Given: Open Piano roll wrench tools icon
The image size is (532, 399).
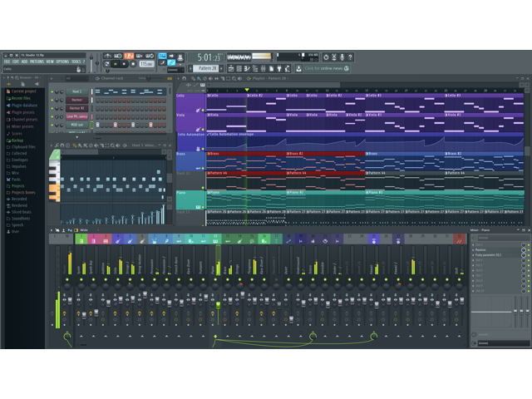Looking at the screenshot, I should (x=57, y=145).
